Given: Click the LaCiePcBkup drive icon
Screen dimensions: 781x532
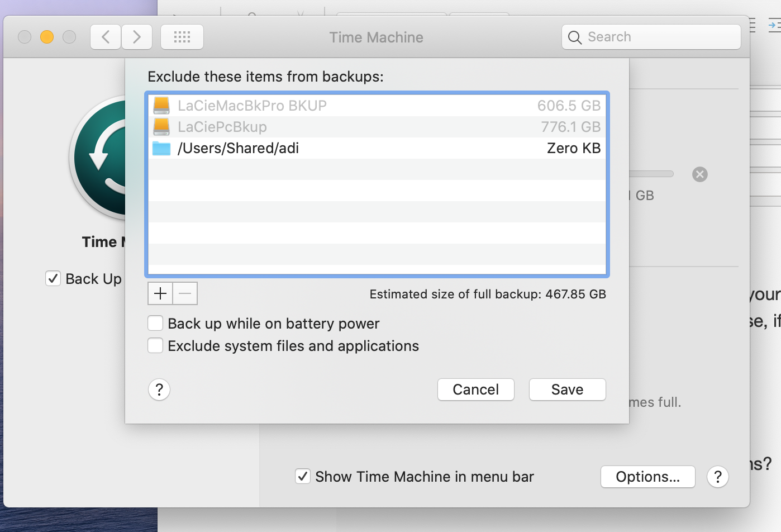Looking at the screenshot, I should tap(161, 127).
